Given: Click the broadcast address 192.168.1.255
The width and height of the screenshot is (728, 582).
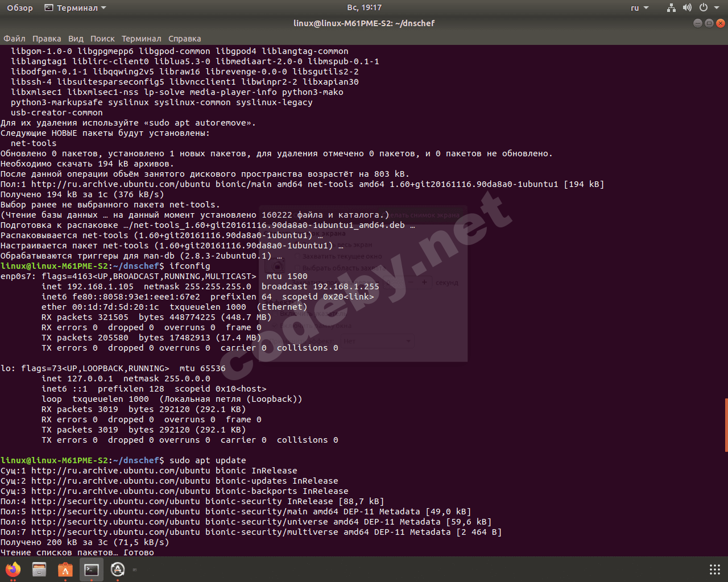Looking at the screenshot, I should [346, 286].
